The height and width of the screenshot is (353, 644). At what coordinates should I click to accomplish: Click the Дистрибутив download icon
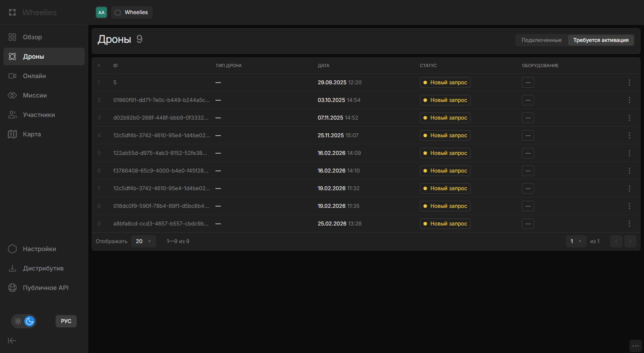[12, 268]
